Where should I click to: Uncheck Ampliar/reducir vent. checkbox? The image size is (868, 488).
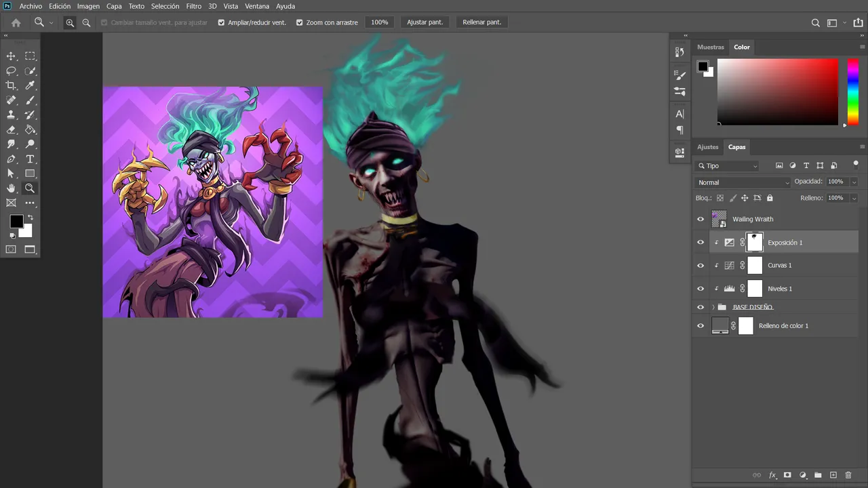click(x=221, y=22)
